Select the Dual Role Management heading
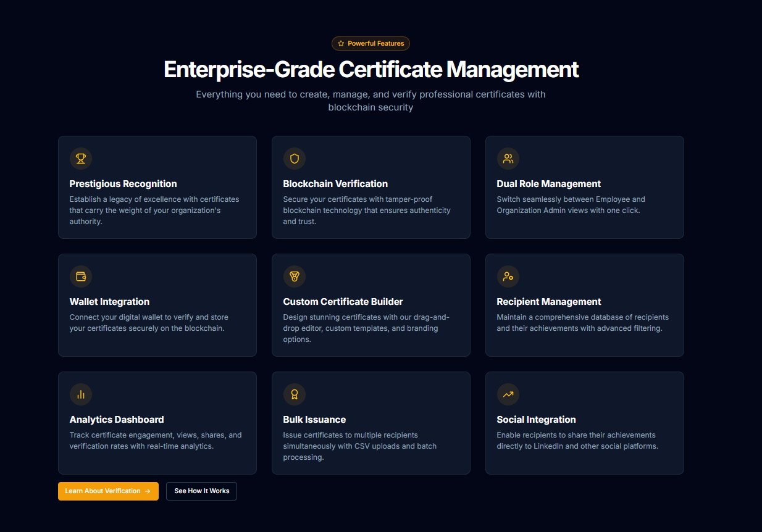This screenshot has height=532, width=762. coord(548,184)
